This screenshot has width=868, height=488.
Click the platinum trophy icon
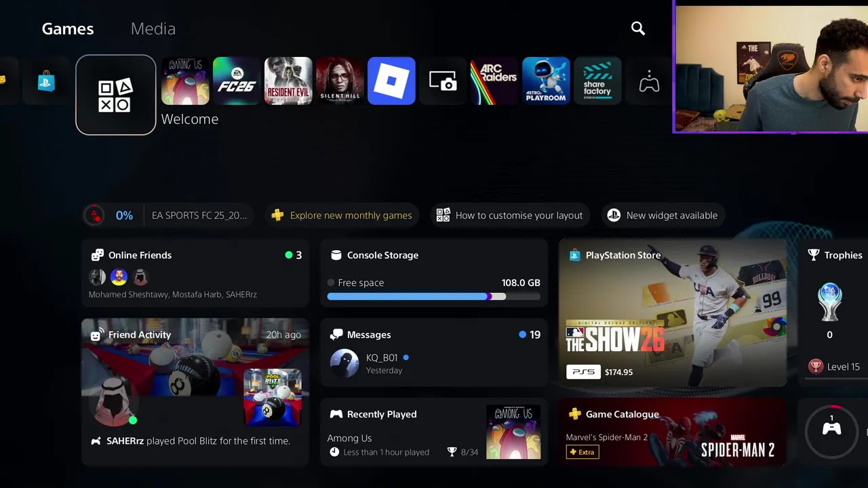(830, 302)
